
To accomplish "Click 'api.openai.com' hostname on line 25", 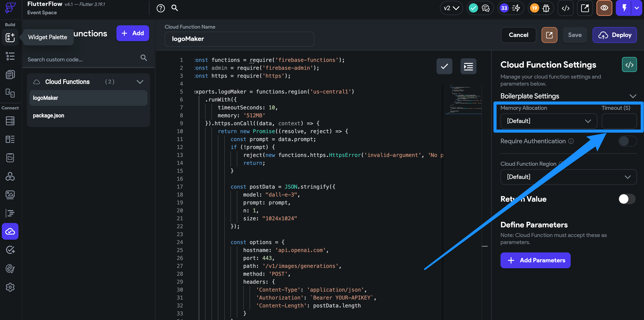I will tap(300, 250).
